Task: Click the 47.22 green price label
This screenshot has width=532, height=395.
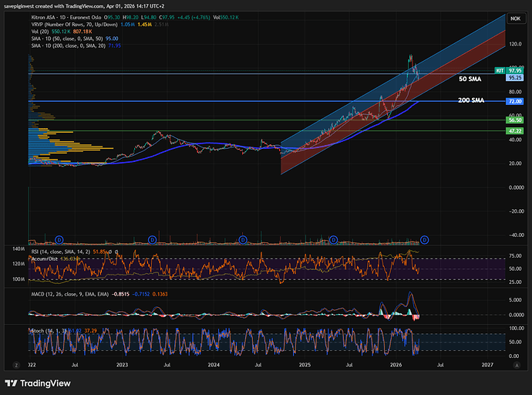Action: (515, 131)
